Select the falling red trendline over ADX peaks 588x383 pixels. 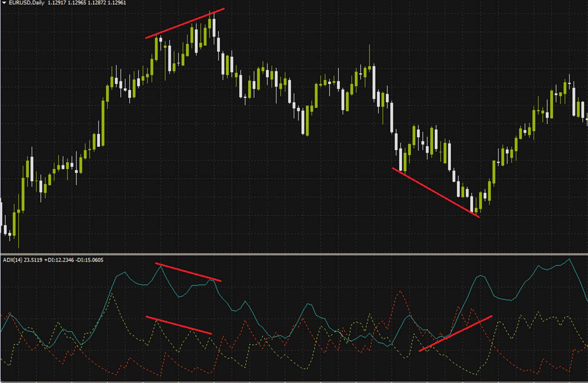[188, 272]
